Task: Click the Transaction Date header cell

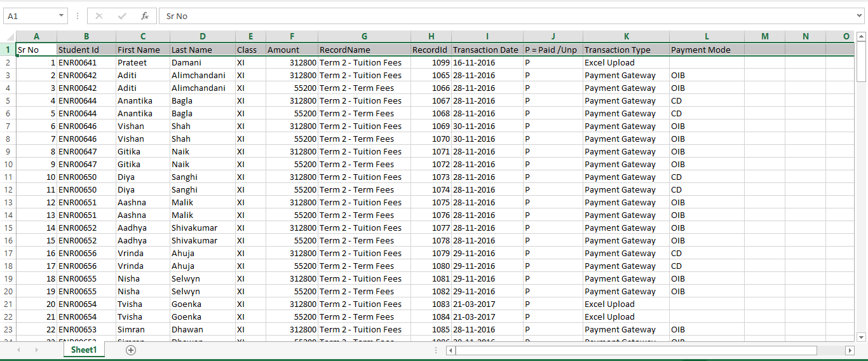Action: (487, 50)
